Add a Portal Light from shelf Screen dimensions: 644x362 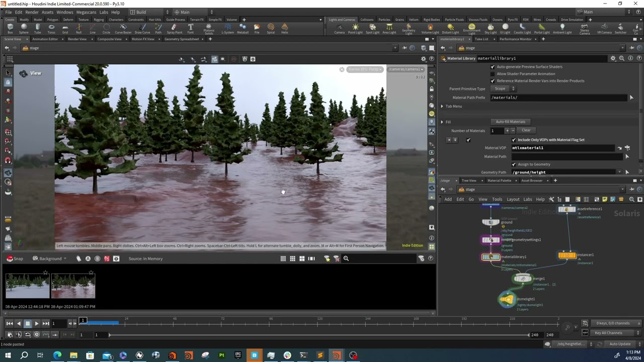click(541, 29)
